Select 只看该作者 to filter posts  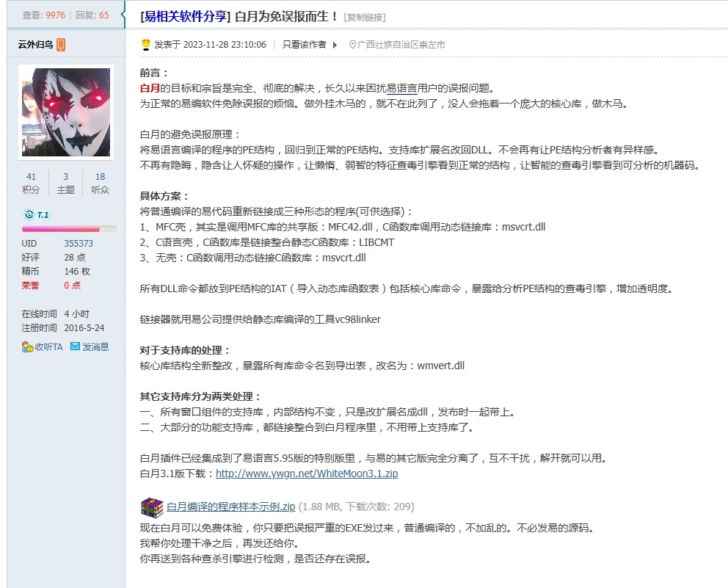[304, 45]
